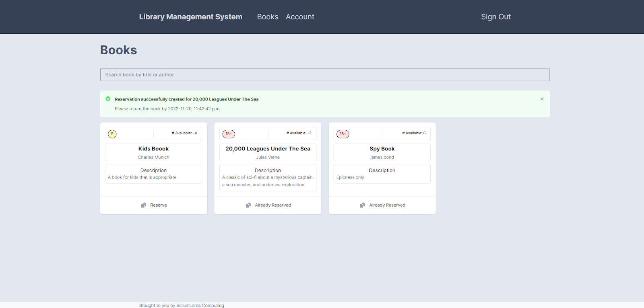Click author name james bond
Screen dimensions: 644x308
[382, 157]
